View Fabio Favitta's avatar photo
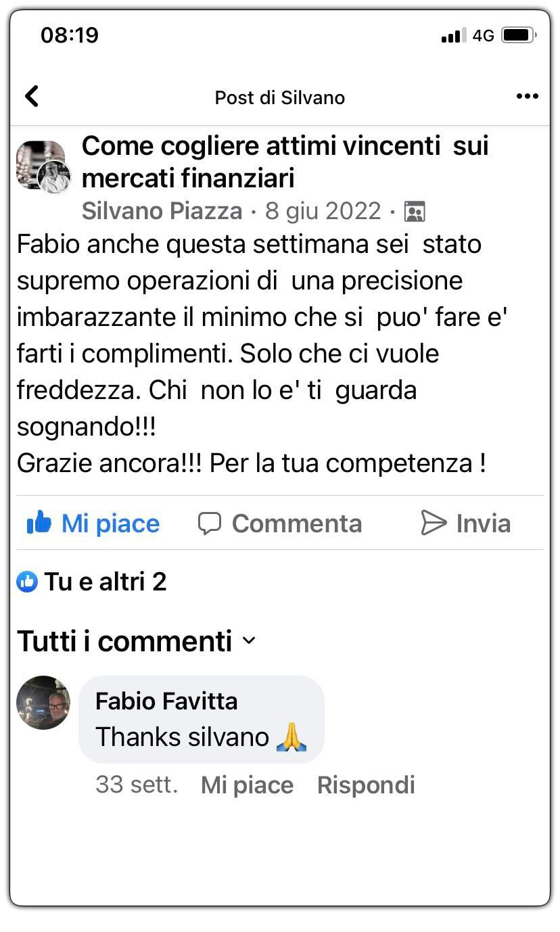 tap(43, 702)
